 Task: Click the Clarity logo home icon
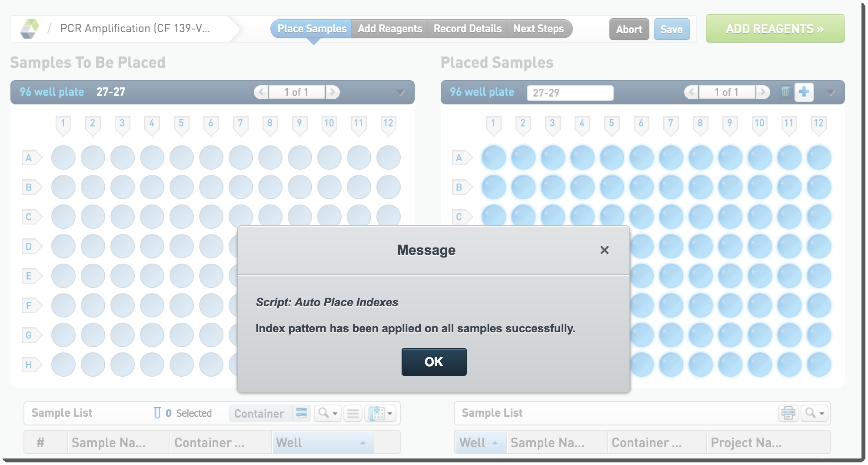tap(30, 29)
